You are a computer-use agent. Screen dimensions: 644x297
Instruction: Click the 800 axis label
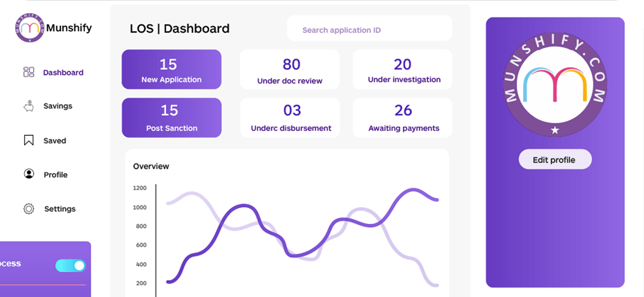point(141,226)
